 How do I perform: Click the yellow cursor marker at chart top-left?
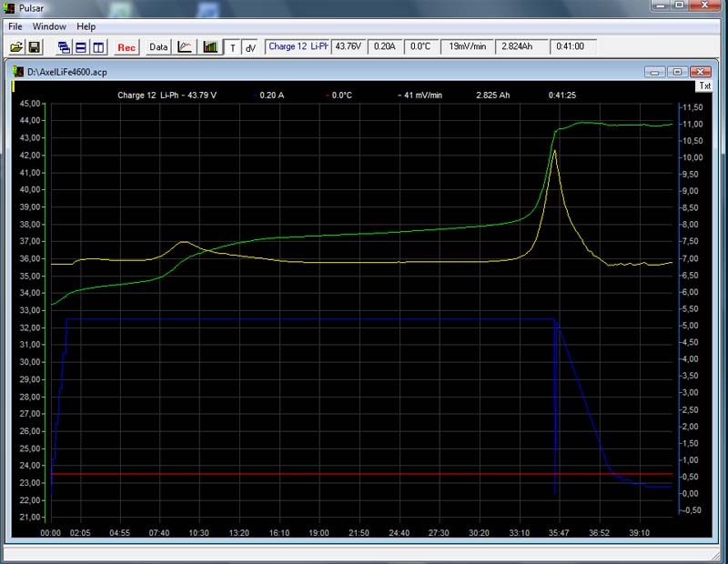[x=14, y=86]
